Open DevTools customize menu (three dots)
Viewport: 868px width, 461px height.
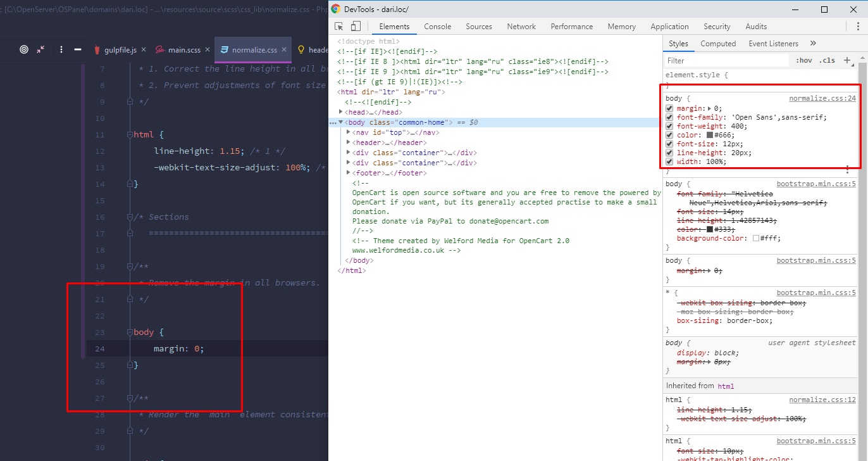point(857,27)
